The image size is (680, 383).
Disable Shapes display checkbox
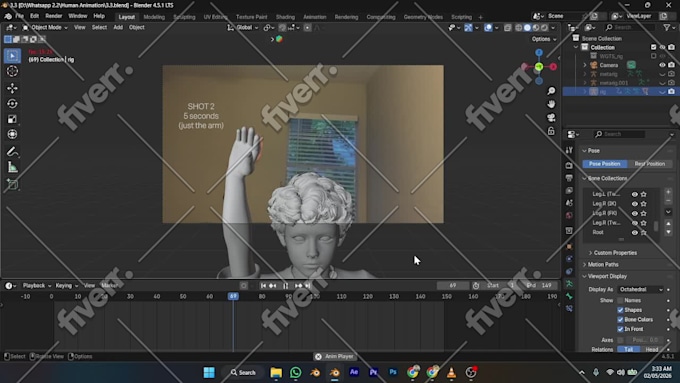coord(620,310)
